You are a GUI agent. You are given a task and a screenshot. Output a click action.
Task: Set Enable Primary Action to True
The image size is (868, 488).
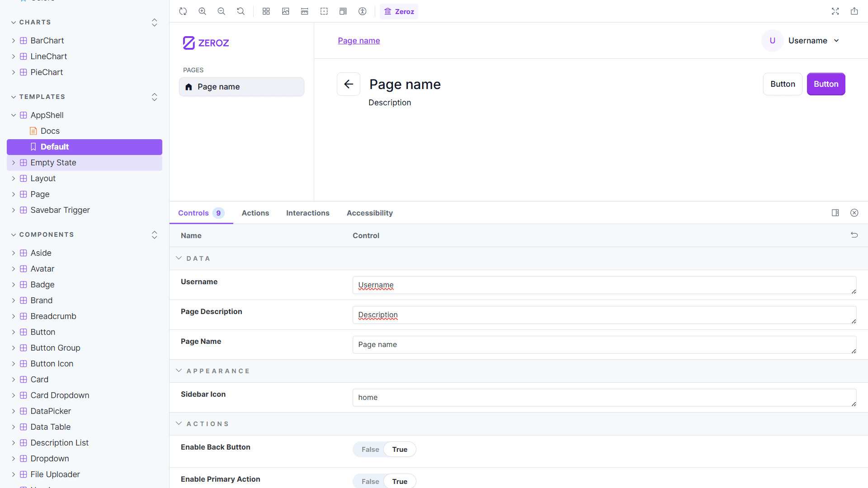pos(400,482)
